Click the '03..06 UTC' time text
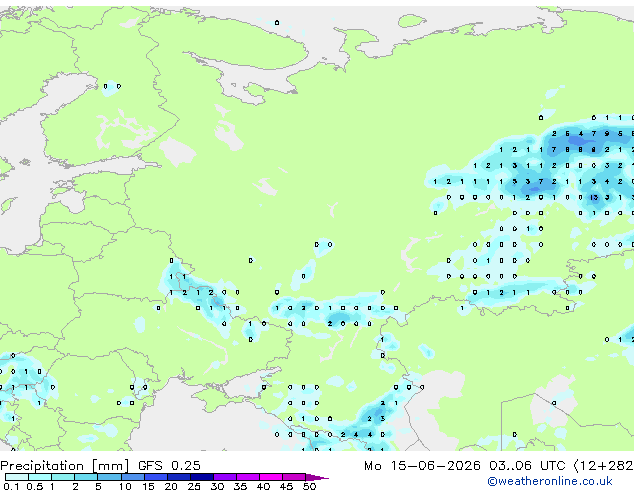This screenshot has height=490, width=634. click(526, 466)
